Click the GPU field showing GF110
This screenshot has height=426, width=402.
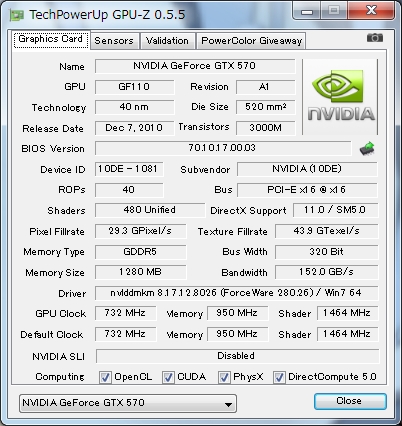134,87
